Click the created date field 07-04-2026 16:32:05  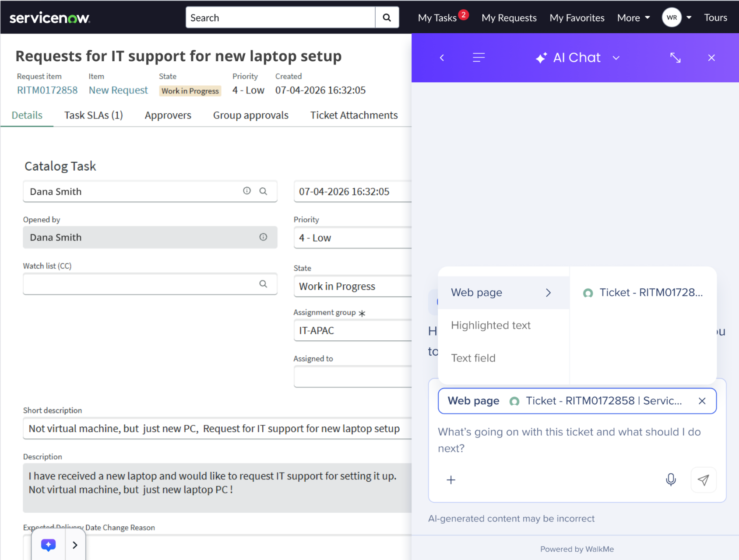click(x=353, y=192)
